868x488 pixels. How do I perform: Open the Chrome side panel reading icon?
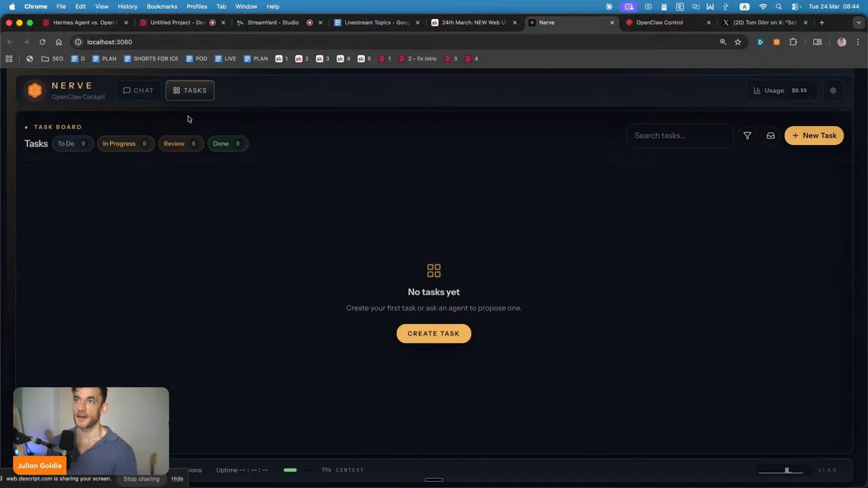click(817, 42)
